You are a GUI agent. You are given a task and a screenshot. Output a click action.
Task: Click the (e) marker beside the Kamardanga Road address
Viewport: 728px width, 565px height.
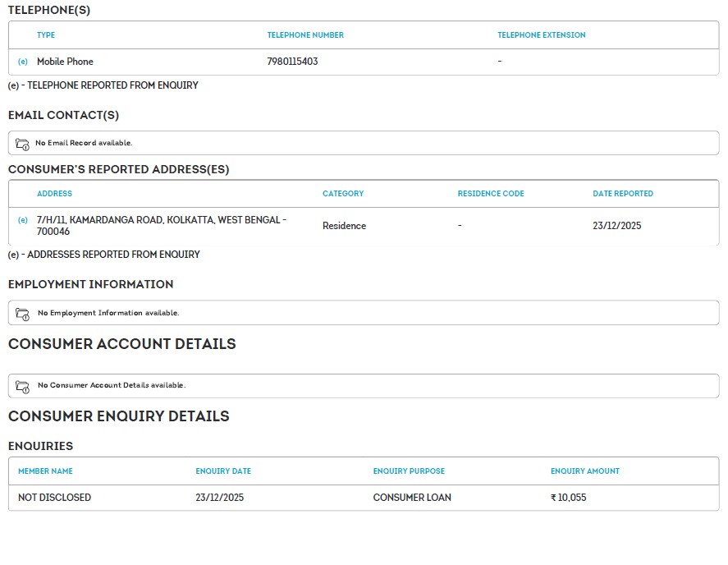coord(23,220)
